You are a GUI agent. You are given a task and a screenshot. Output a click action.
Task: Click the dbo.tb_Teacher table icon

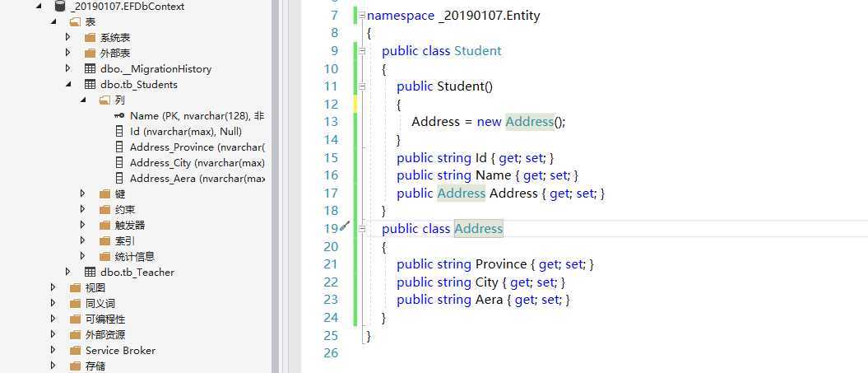pos(90,272)
